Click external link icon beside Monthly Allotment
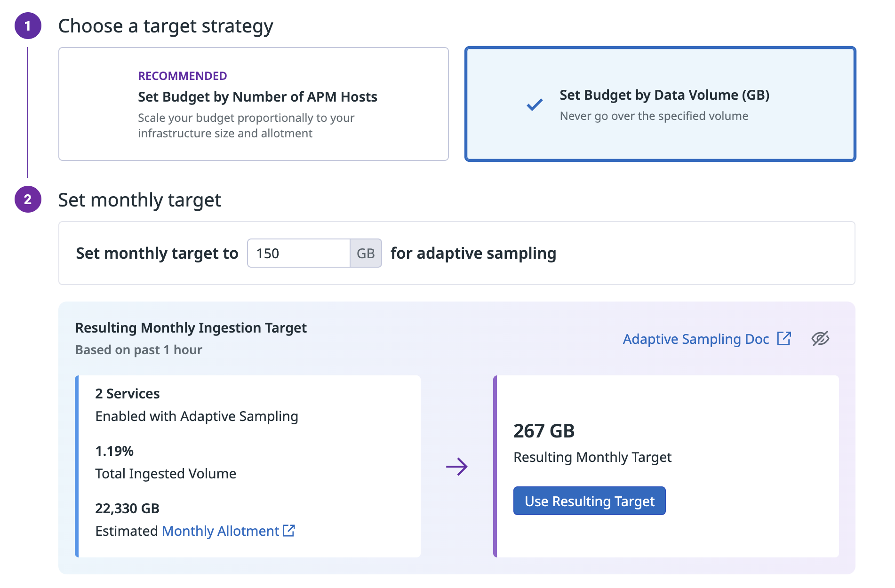 289,531
